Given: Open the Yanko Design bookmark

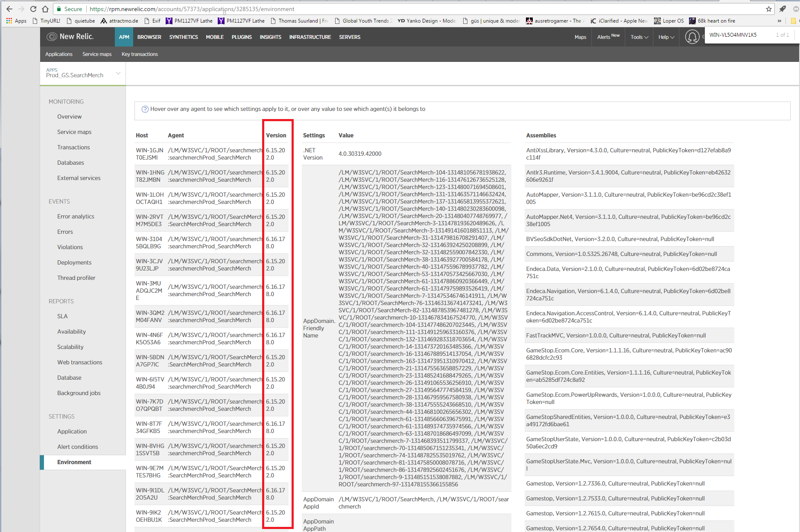Looking at the screenshot, I should tap(426, 20).
